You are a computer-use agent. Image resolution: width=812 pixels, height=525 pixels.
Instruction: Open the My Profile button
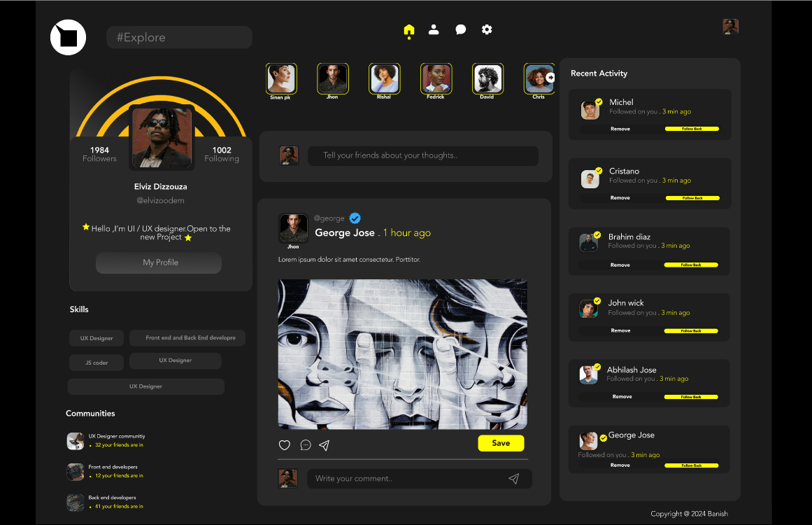click(159, 262)
